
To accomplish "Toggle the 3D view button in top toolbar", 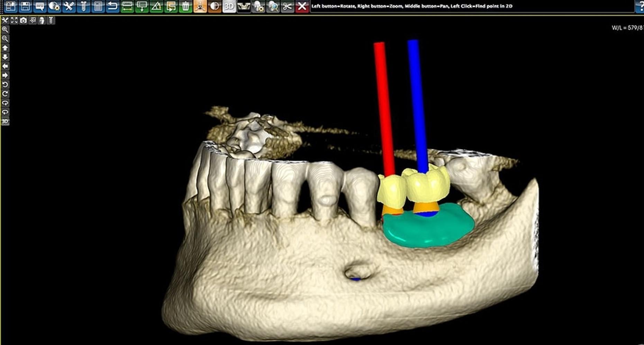I will coord(229,6).
